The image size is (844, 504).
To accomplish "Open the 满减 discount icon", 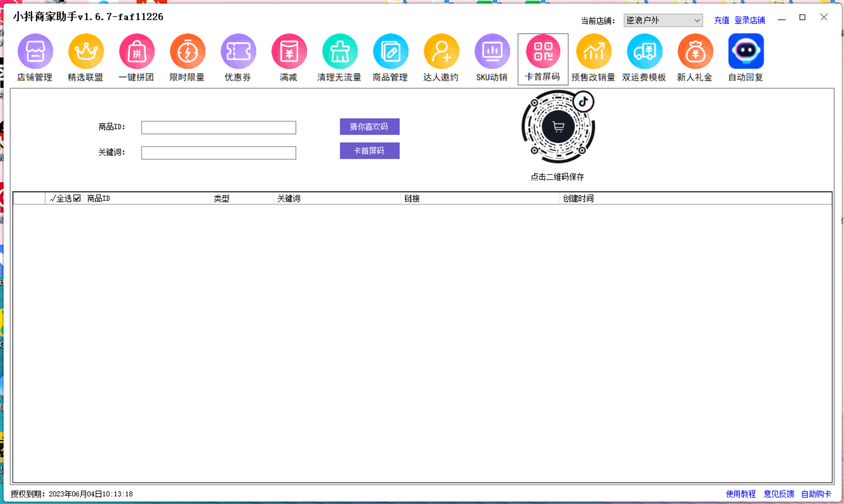I will [289, 51].
